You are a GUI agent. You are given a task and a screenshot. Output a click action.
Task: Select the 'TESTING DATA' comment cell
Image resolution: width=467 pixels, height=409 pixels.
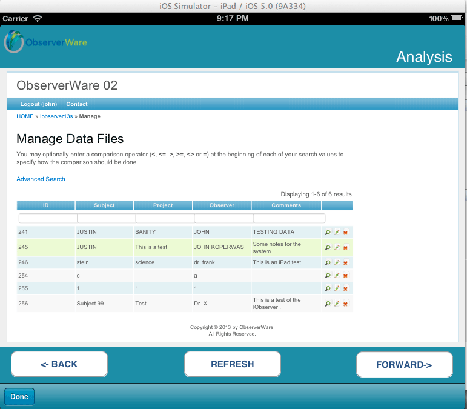coord(286,232)
